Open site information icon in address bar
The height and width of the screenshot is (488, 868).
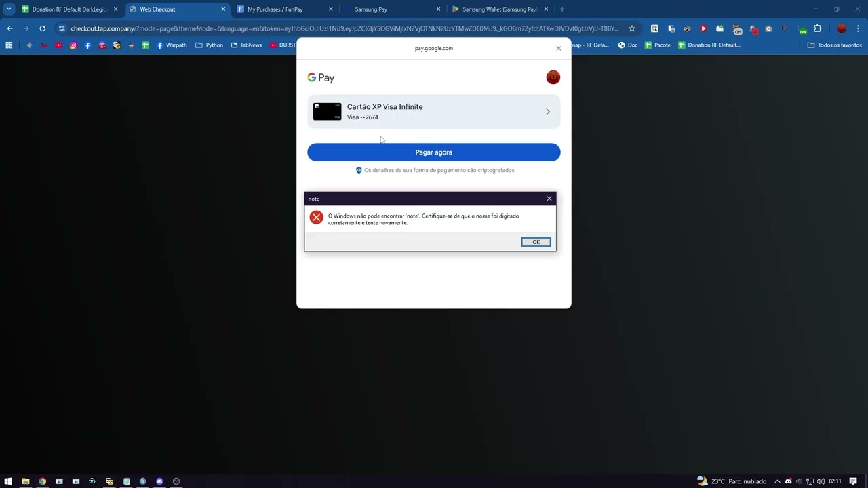tap(62, 28)
